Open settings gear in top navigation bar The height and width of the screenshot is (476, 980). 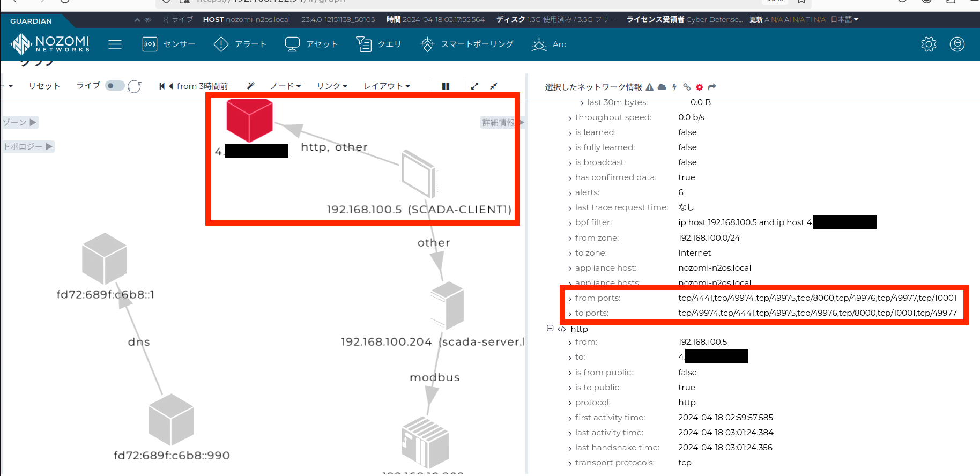(x=929, y=44)
